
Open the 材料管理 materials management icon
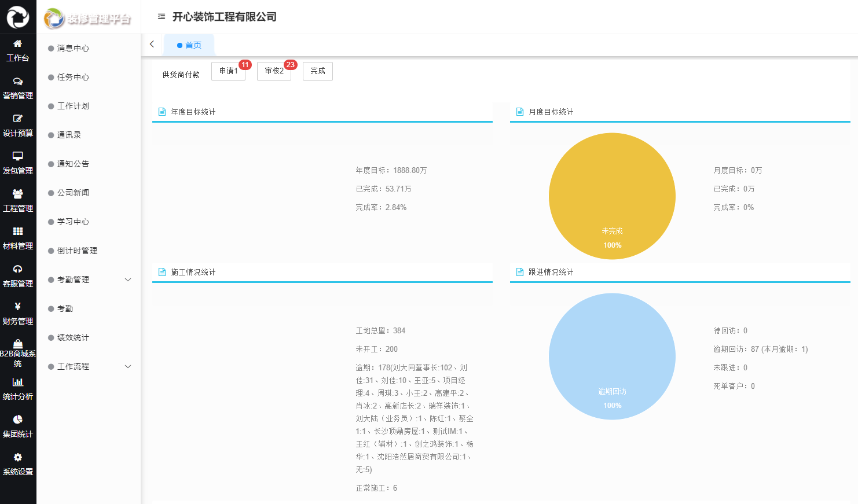(18, 238)
